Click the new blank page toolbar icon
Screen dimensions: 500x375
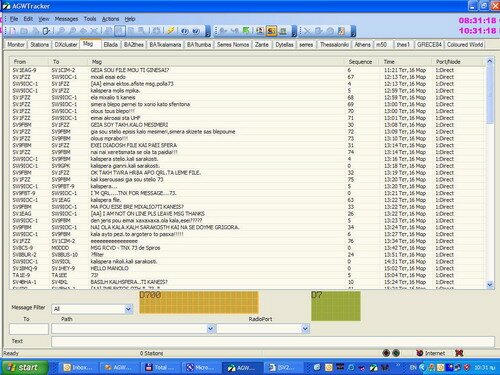(x=13, y=31)
